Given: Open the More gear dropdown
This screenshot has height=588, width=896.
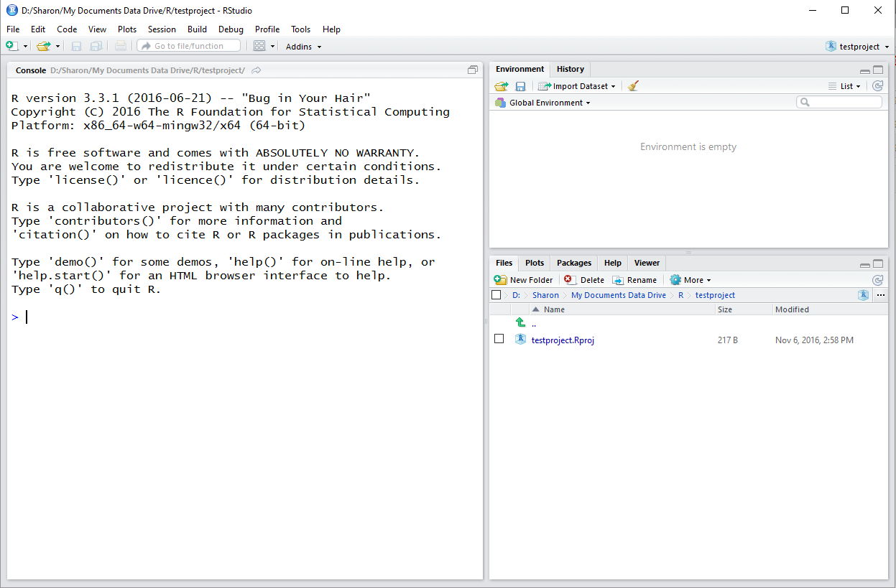Looking at the screenshot, I should pos(690,280).
